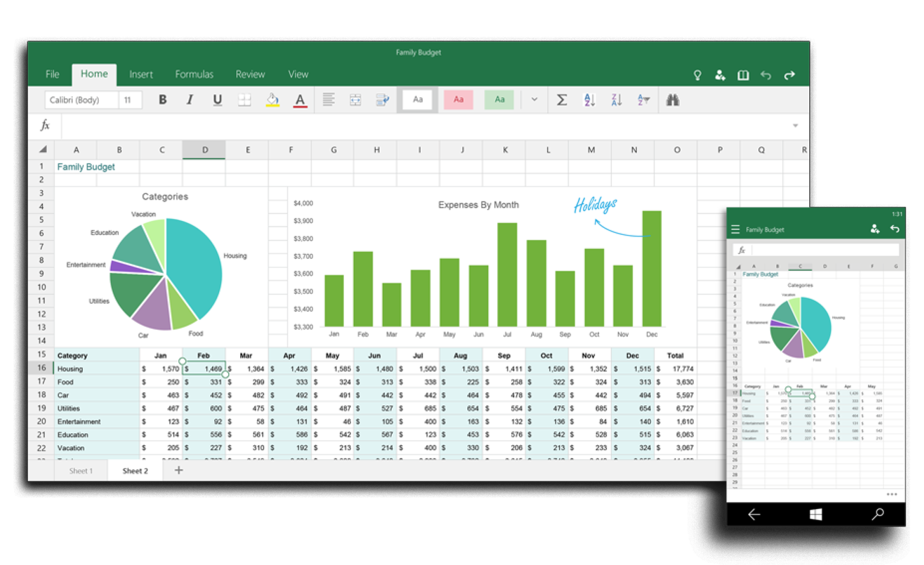Toggle underline formatting
The height and width of the screenshot is (565, 924).
217,100
